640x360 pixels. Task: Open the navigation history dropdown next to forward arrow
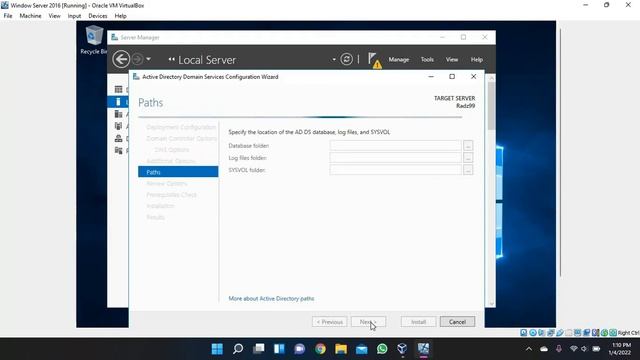click(149, 59)
